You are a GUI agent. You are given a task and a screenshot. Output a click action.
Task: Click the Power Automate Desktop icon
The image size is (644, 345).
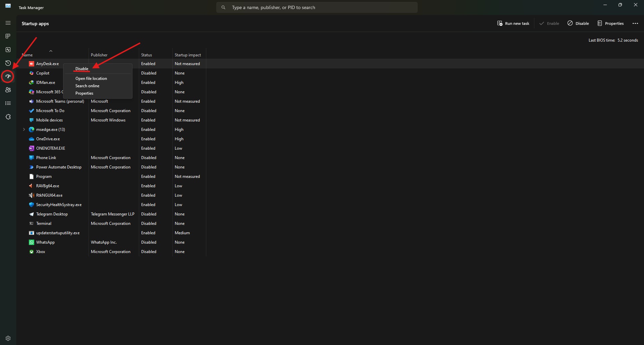click(32, 167)
